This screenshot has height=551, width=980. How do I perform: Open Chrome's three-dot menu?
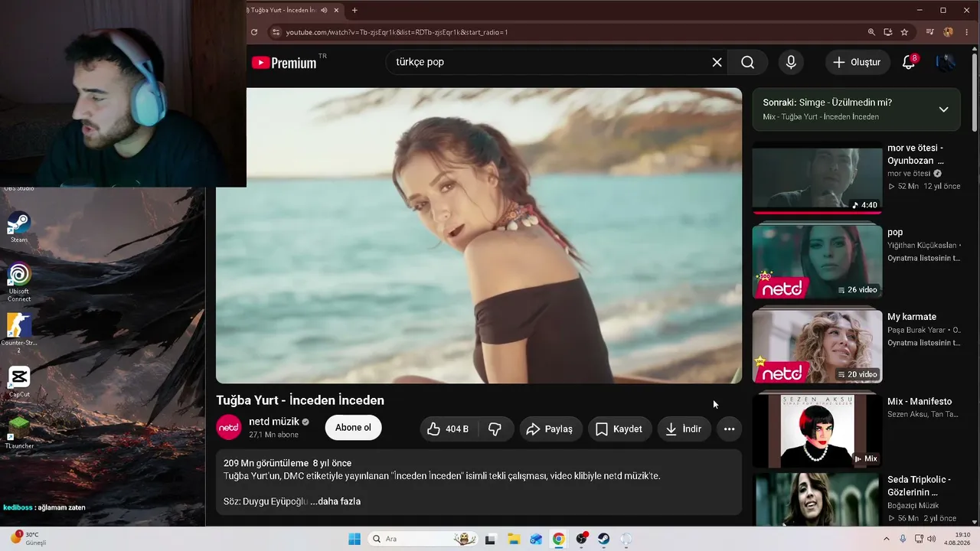(965, 32)
